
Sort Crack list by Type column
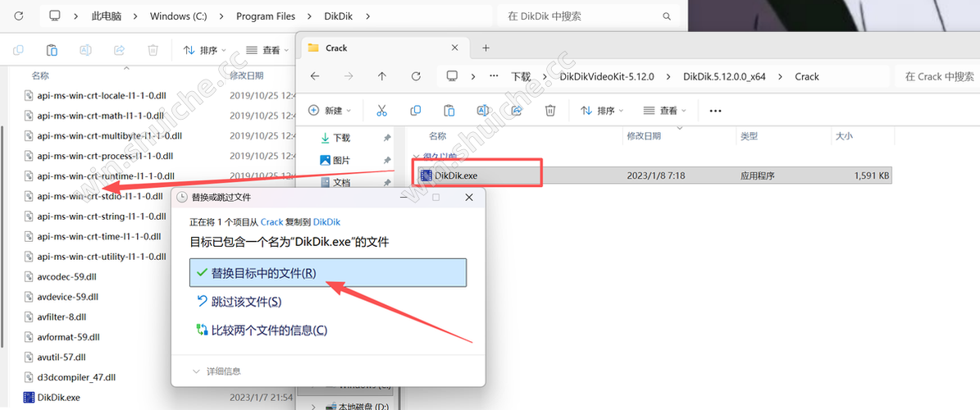[x=749, y=135]
